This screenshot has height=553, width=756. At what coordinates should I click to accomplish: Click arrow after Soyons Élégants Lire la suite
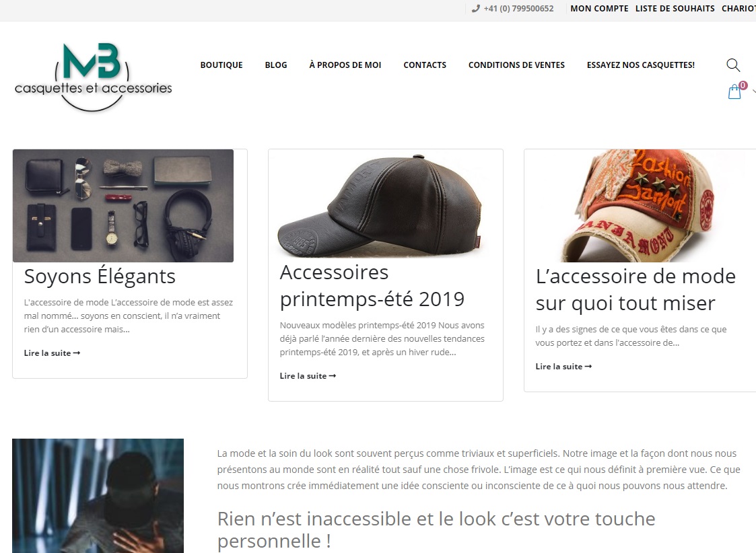pyautogui.click(x=77, y=353)
